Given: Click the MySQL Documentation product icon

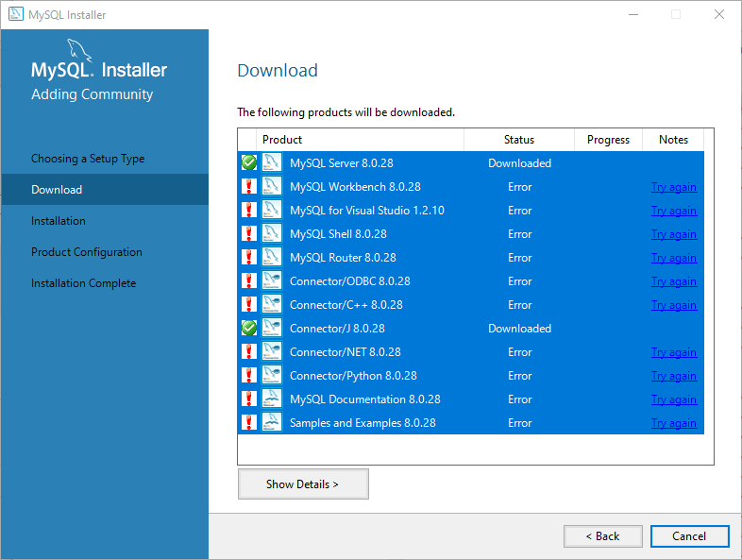Looking at the screenshot, I should (x=272, y=399).
